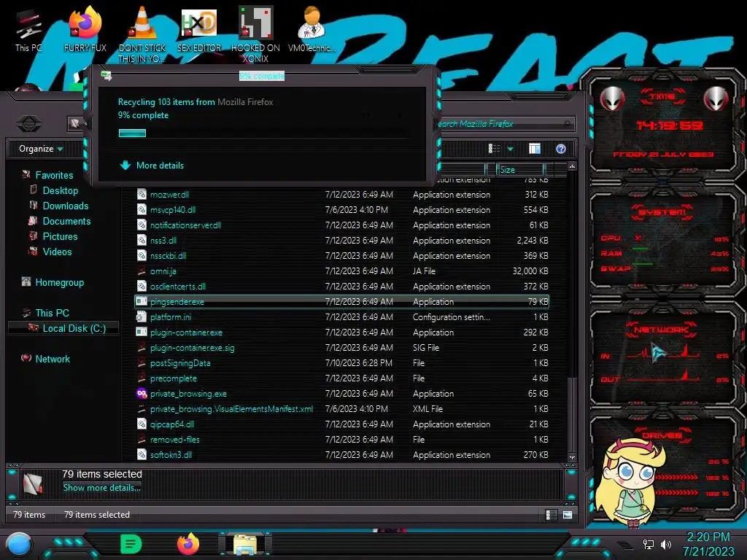Click the Network icon in sidebar
The height and width of the screenshot is (560, 747).
[26, 358]
